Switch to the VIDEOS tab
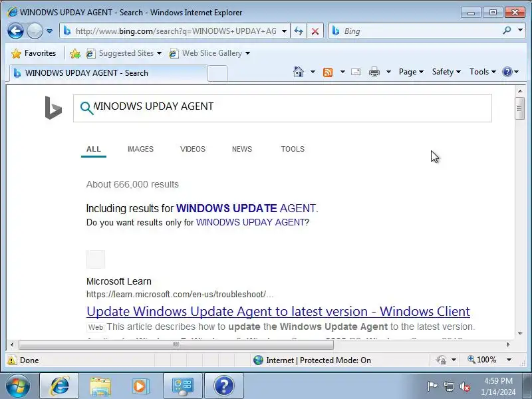The image size is (532, 399). (x=193, y=149)
